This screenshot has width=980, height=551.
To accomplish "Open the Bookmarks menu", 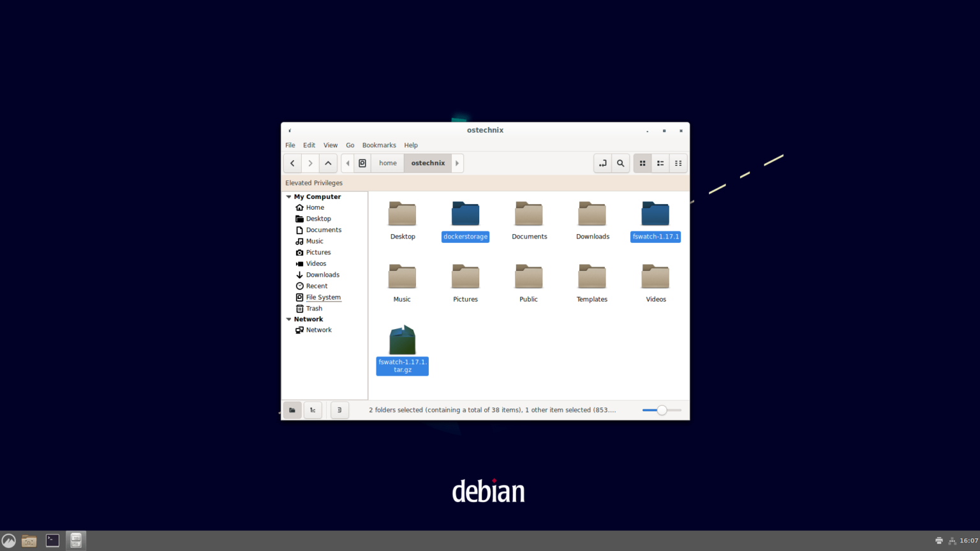I will (379, 145).
